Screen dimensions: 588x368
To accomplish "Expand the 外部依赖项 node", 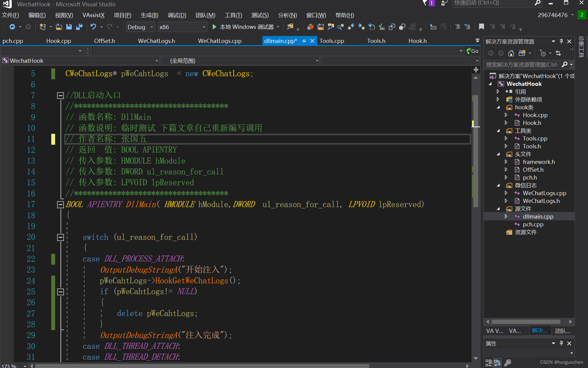I will [498, 99].
